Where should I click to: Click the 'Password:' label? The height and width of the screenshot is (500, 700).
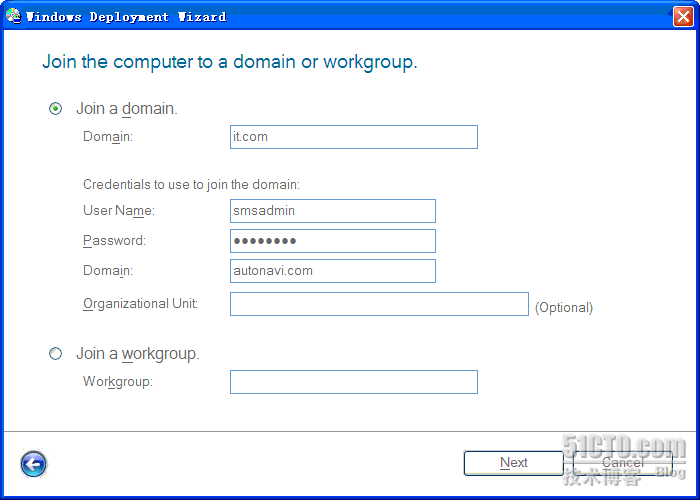click(114, 241)
